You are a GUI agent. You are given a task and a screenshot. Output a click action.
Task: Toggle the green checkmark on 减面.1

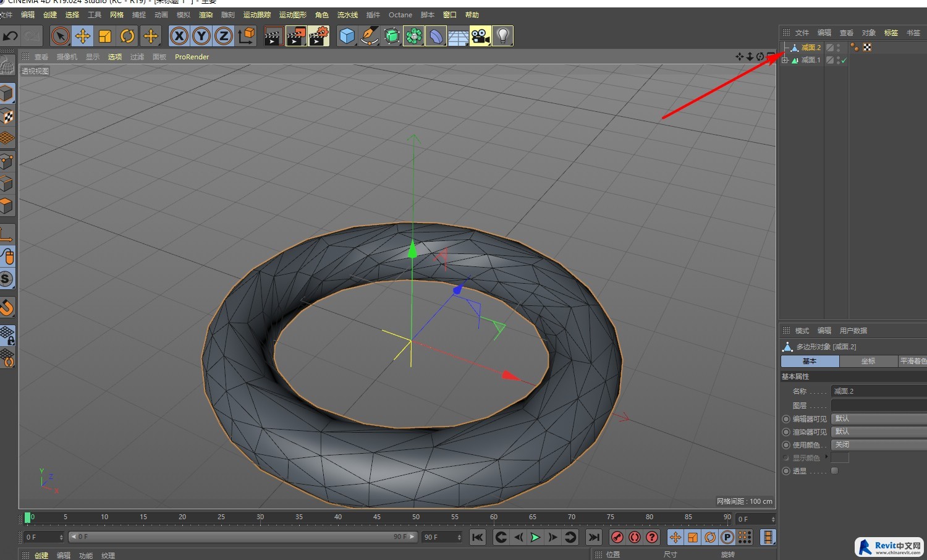[x=844, y=61]
